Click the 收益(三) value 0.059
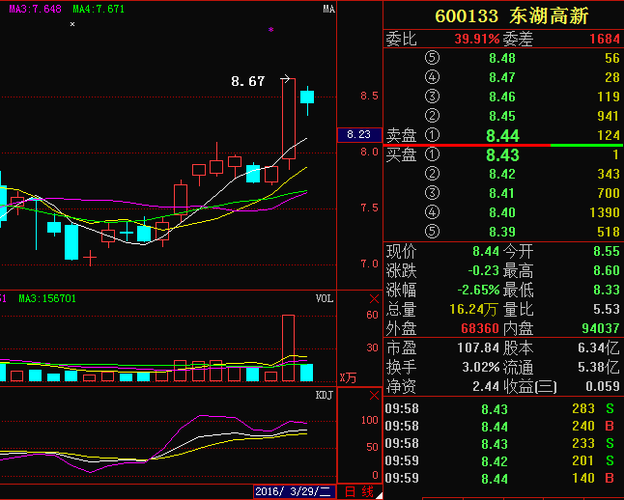The image size is (624, 500). (603, 386)
